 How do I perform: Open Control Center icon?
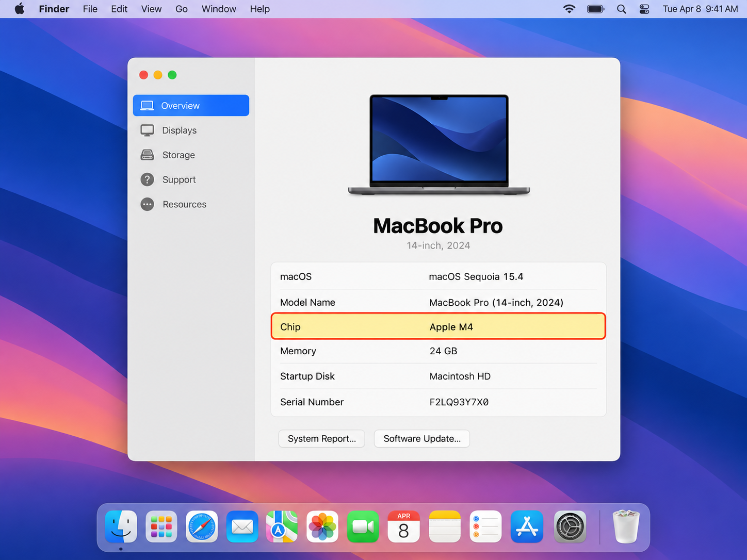coord(644,9)
